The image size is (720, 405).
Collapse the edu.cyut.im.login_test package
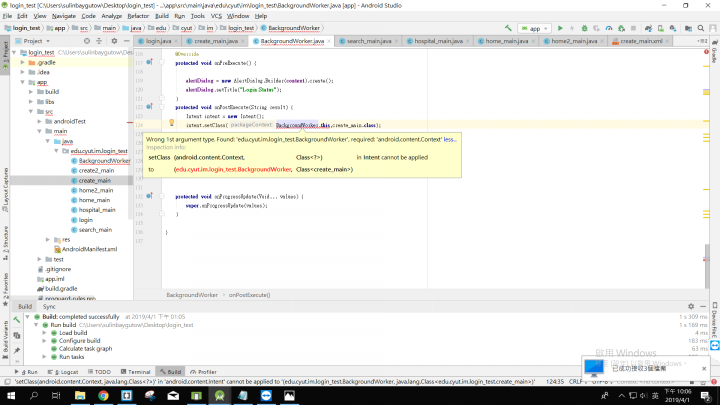coord(56,151)
